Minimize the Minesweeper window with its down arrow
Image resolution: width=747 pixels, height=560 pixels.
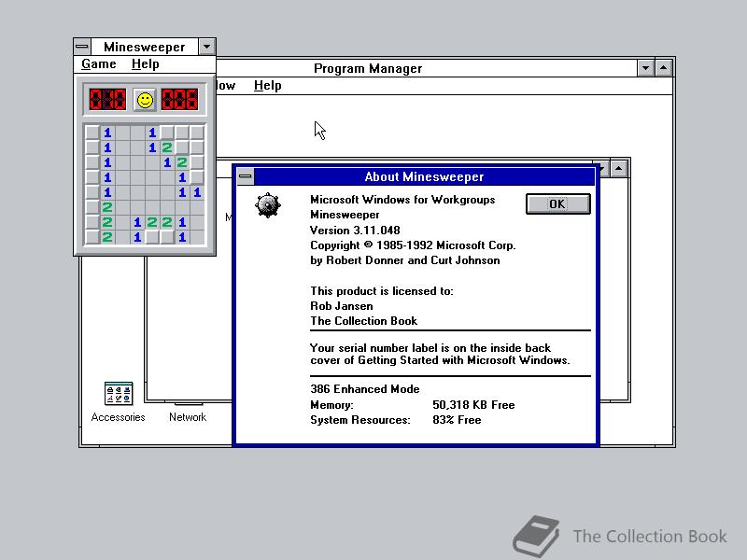pyautogui.click(x=206, y=47)
